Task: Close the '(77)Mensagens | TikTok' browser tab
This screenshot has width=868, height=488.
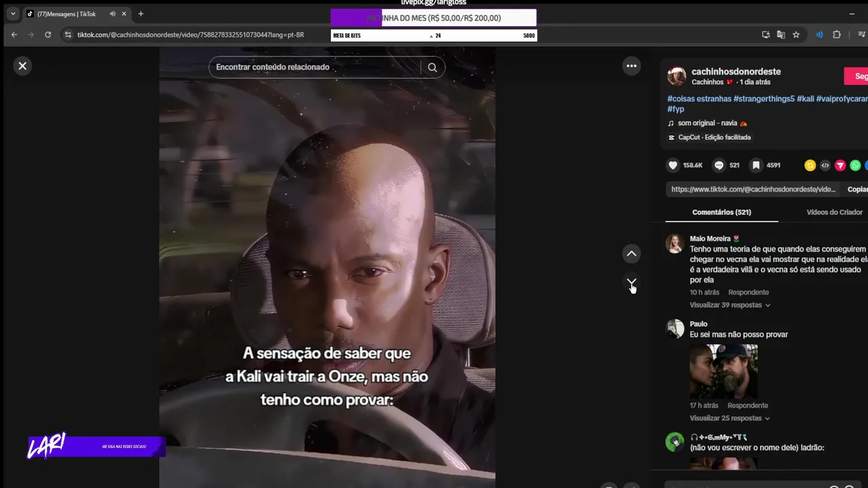Action: pos(124,14)
